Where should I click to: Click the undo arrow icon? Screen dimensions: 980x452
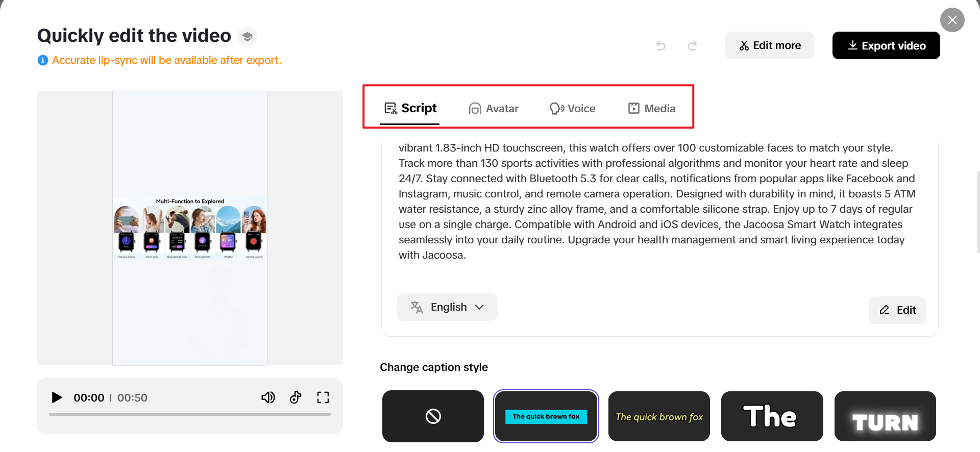coord(661,45)
